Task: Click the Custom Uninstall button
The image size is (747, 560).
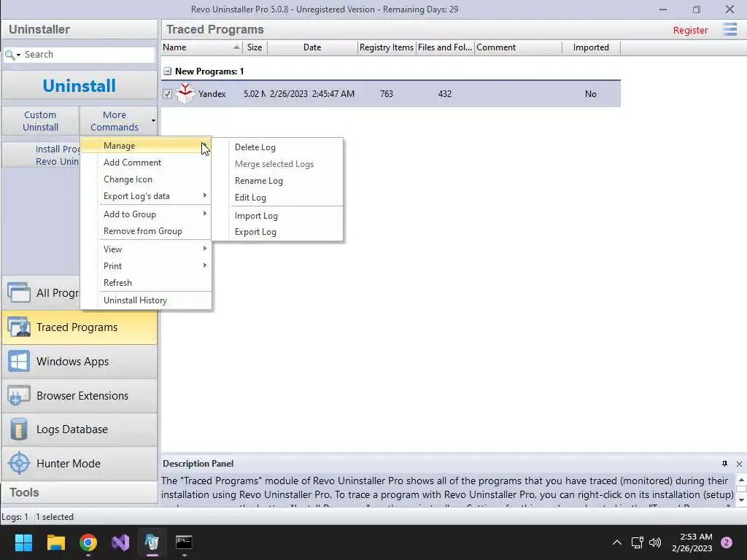Action: point(41,121)
